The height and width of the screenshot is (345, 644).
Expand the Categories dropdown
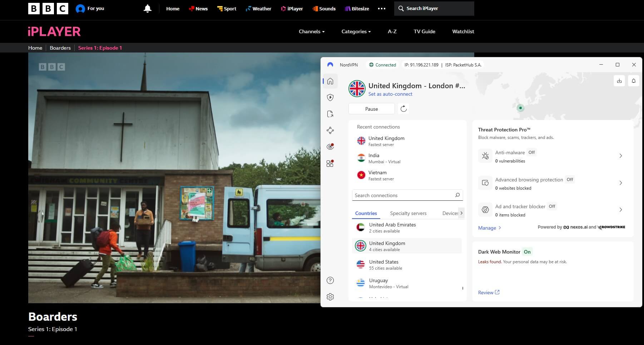[x=356, y=31]
